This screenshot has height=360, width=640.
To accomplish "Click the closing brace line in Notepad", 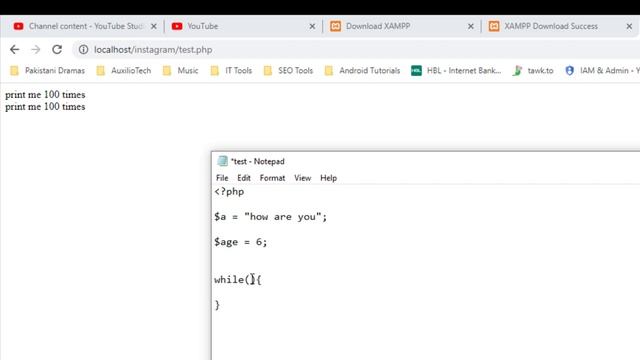I will click(217, 305).
